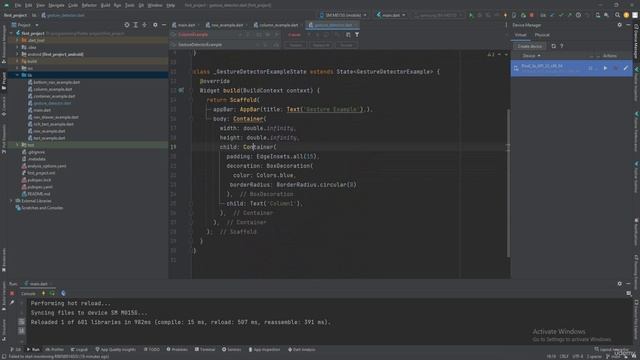Open Device Manager settings gear
640x360 pixels.
pyautogui.click(x=620, y=25)
